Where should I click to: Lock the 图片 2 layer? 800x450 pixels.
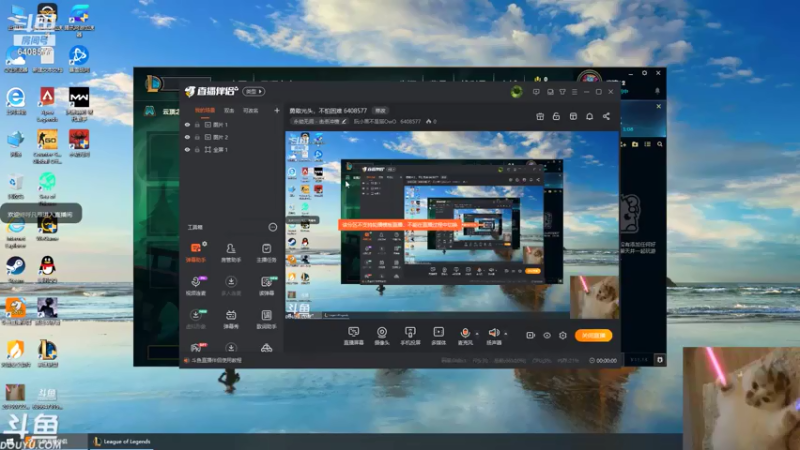197,137
